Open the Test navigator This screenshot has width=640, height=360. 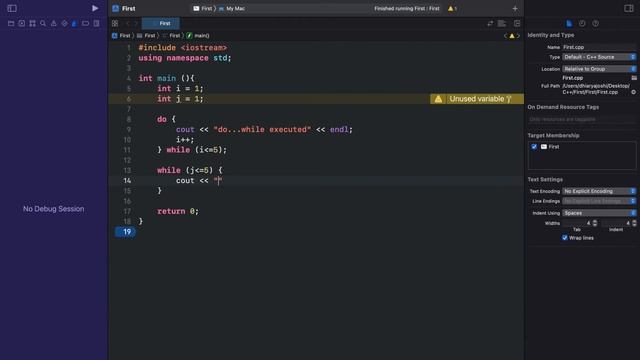pos(64,24)
